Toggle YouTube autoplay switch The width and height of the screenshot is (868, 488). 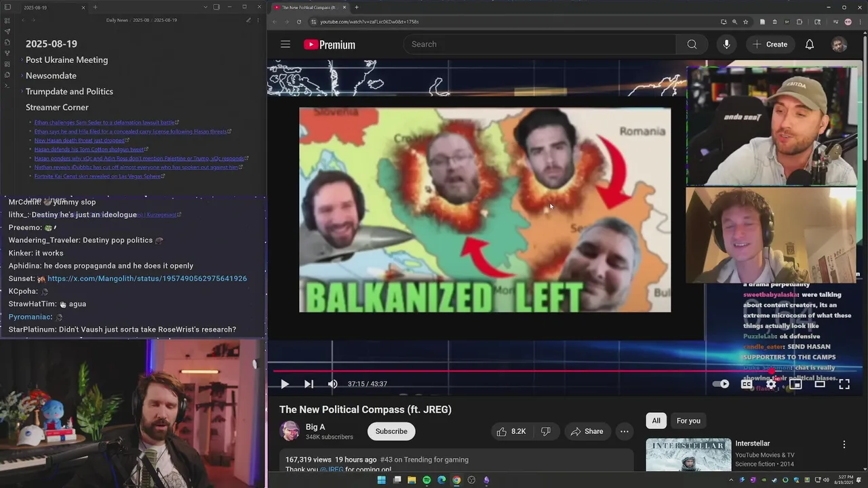coord(721,384)
